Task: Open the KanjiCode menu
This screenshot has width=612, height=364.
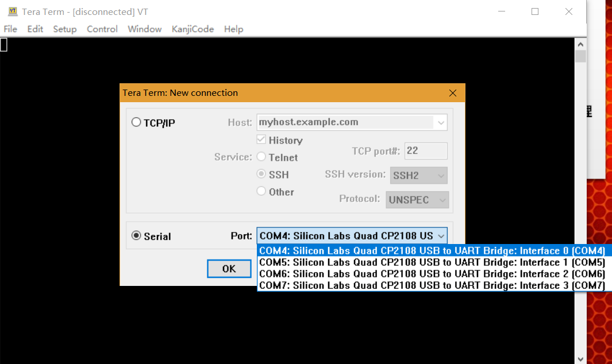Action: tap(193, 29)
